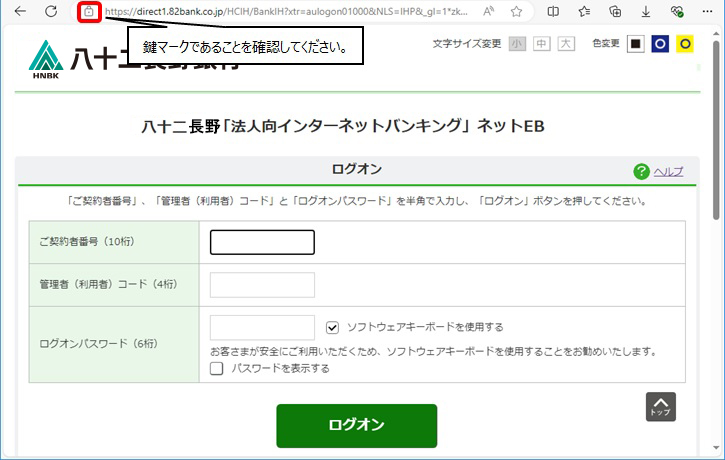Choose the yellow color scheme swatch
The width and height of the screenshot is (725, 460).
click(x=685, y=44)
